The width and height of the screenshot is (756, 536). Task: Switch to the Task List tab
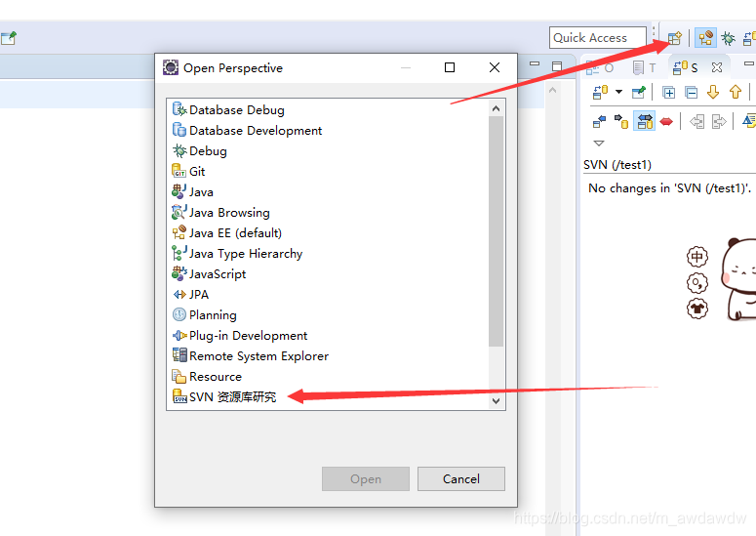pyautogui.click(x=645, y=68)
